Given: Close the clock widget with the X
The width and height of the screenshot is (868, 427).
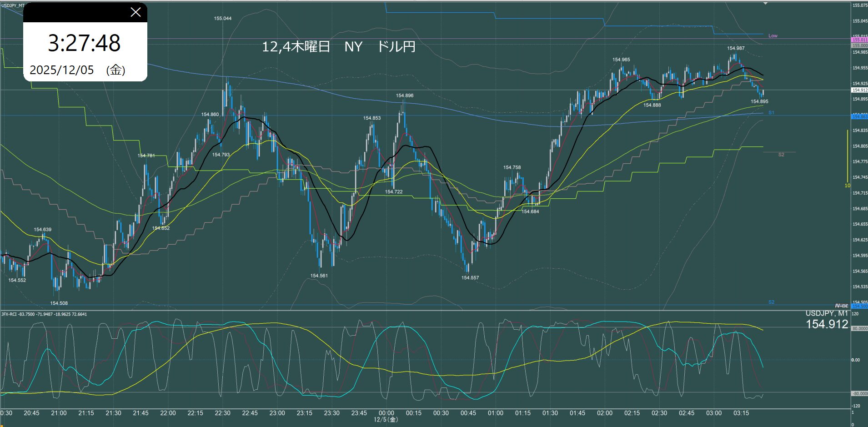Looking at the screenshot, I should coord(135,12).
